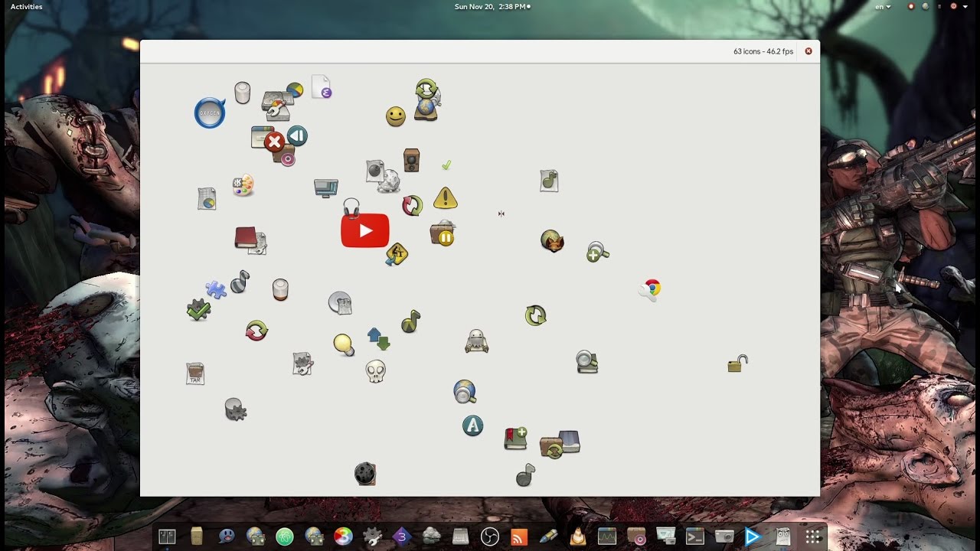
Task: Click the red circle X error icon
Action: click(x=273, y=141)
